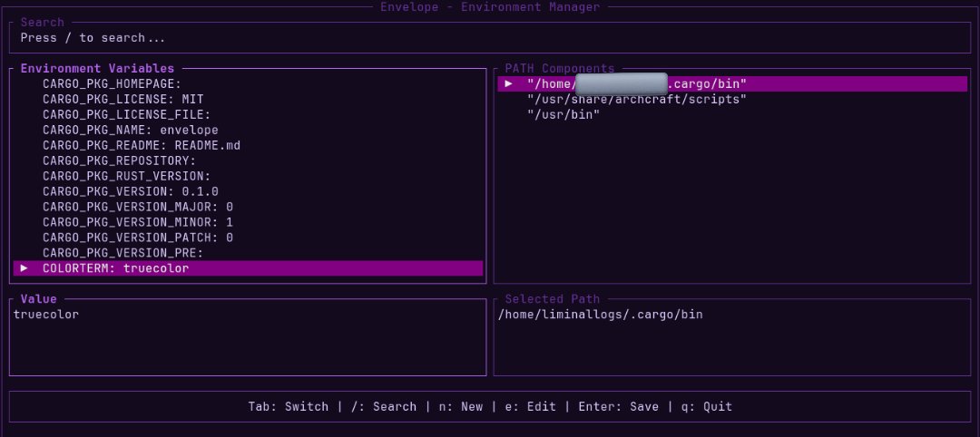Select the CARGO_PKG_README: README.md row
The width and height of the screenshot is (980, 437).
point(248,145)
